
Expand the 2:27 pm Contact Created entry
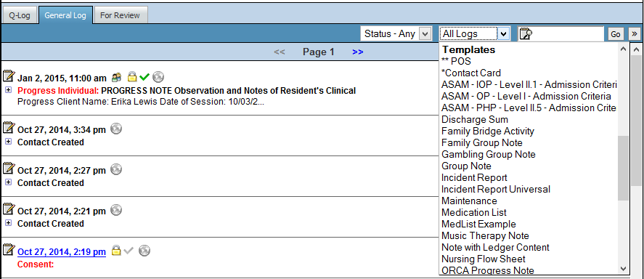[x=9, y=182]
